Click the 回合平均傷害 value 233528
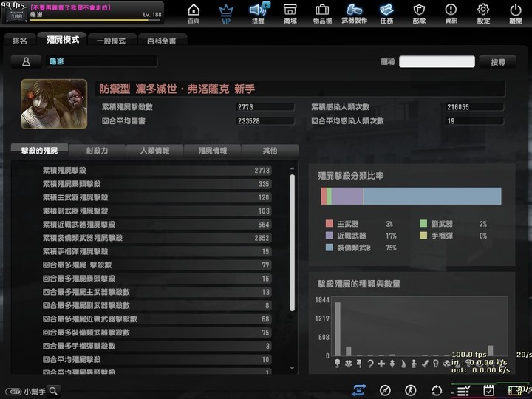 (249, 121)
